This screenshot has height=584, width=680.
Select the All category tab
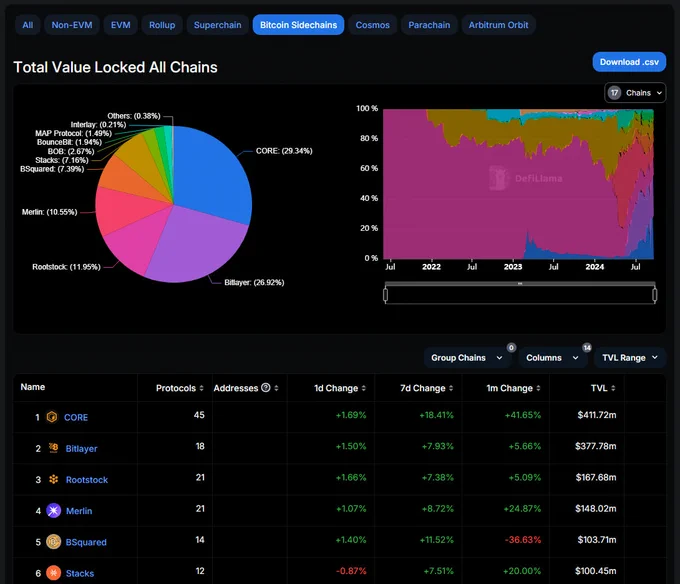[x=28, y=25]
